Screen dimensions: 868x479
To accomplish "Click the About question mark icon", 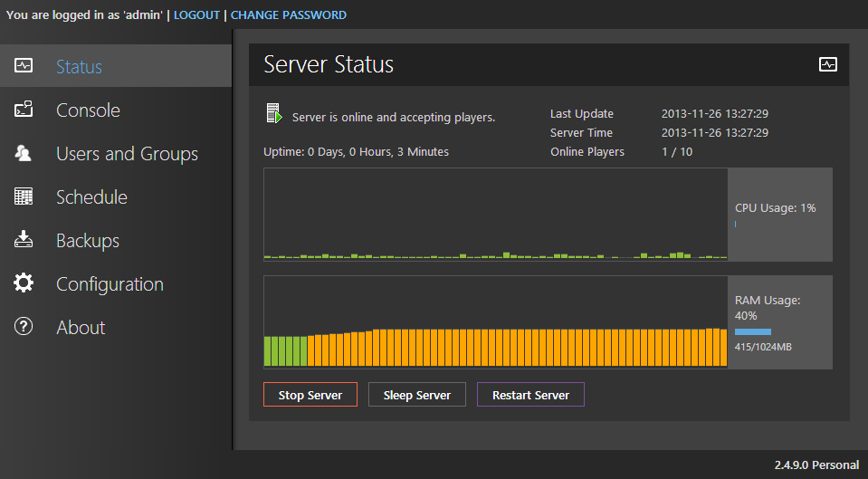I will pyautogui.click(x=24, y=327).
